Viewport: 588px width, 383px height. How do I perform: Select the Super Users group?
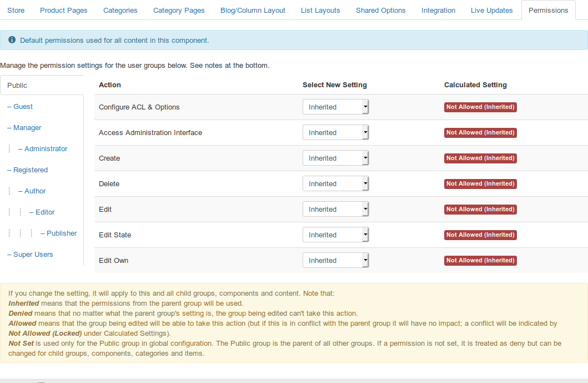tap(30, 254)
